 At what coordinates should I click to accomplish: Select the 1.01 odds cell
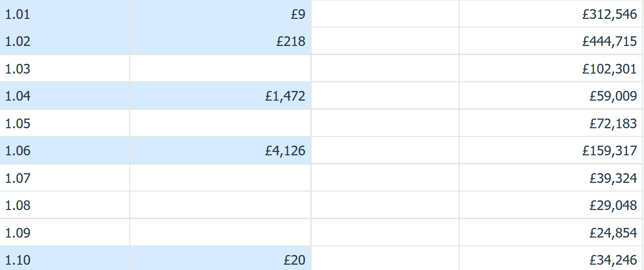point(65,14)
